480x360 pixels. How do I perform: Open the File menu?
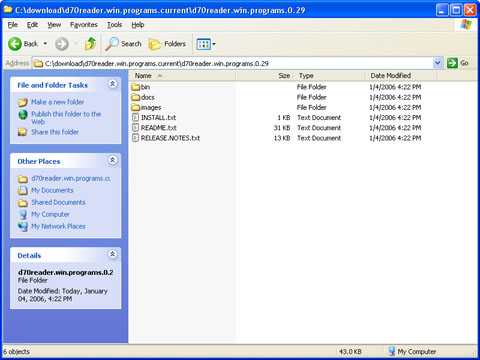13,25
